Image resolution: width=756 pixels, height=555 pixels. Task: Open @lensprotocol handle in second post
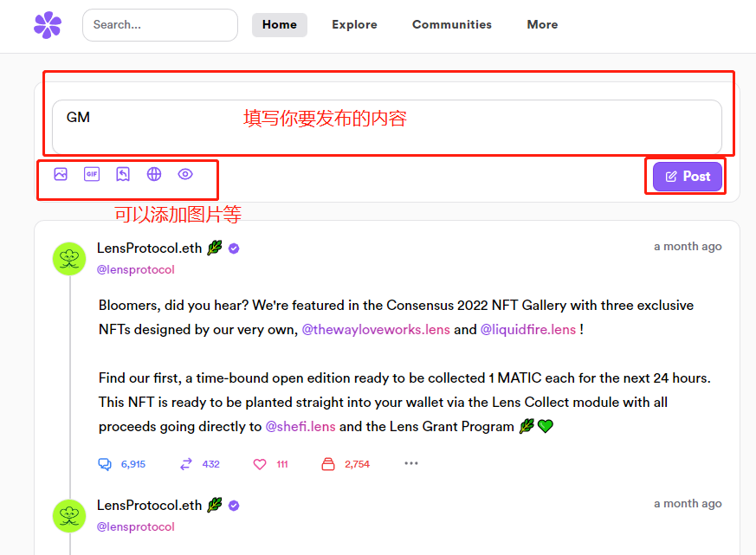coord(135,526)
